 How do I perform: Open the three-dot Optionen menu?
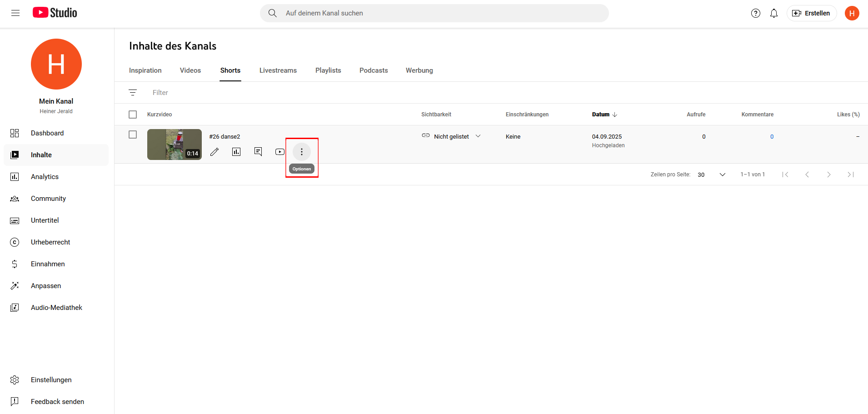coord(302,152)
